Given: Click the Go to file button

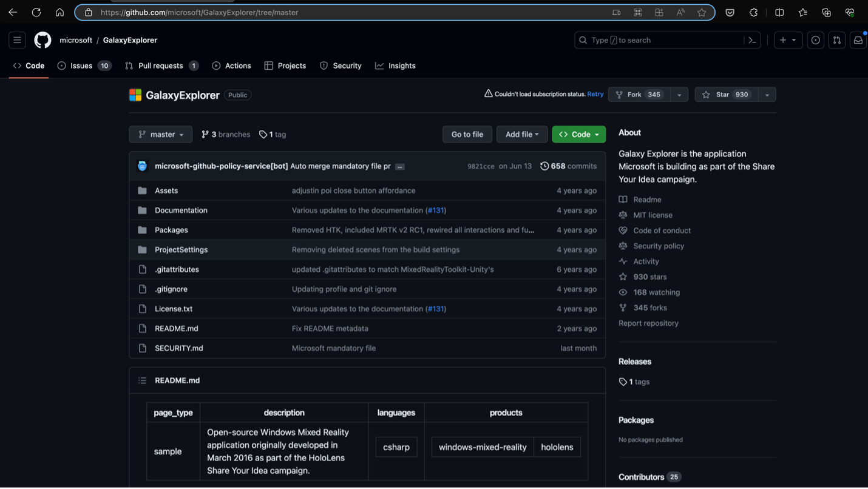Looking at the screenshot, I should pyautogui.click(x=467, y=134).
